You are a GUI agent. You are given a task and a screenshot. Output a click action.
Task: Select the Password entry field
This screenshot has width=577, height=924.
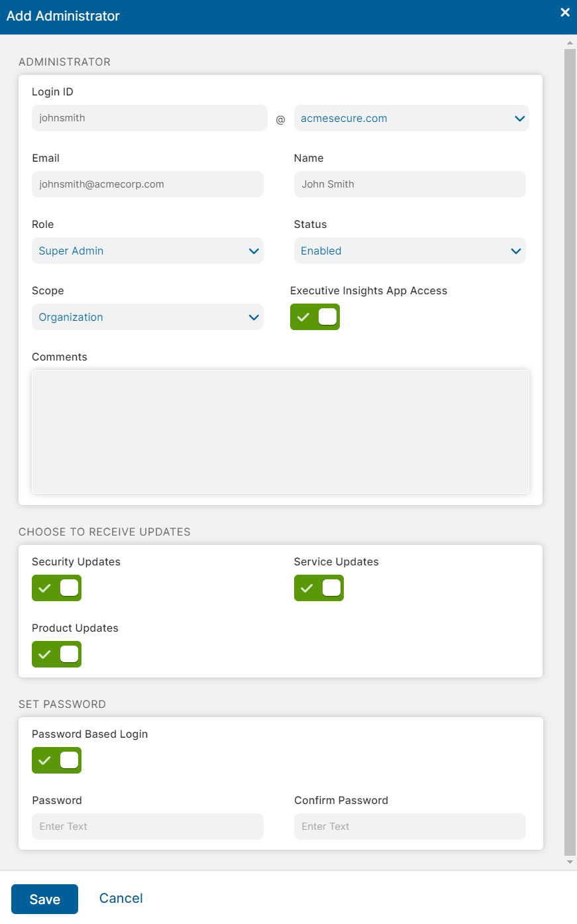pyautogui.click(x=147, y=827)
